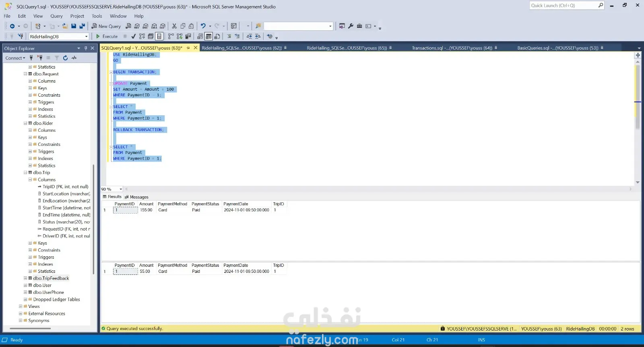This screenshot has width=644, height=347.
Task: Pin the Object Explorer panel
Action: pos(86,48)
